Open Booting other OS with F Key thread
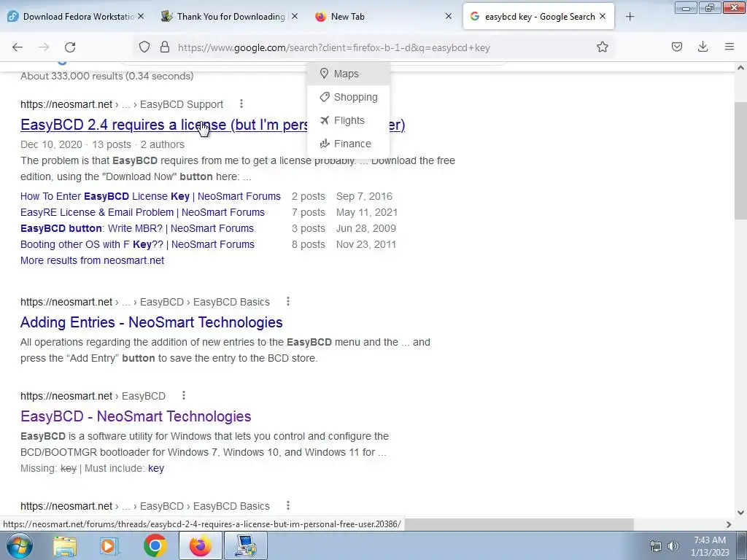This screenshot has height=560, width=747. point(137,244)
